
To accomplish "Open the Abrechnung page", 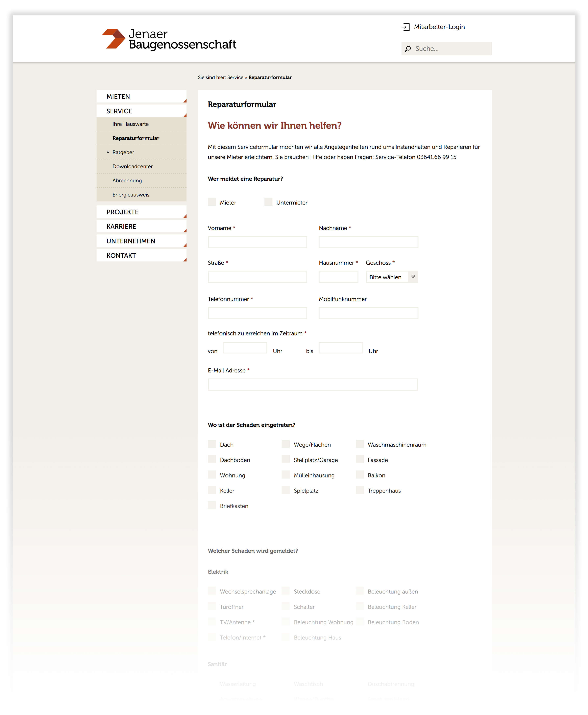I will 141,181.
